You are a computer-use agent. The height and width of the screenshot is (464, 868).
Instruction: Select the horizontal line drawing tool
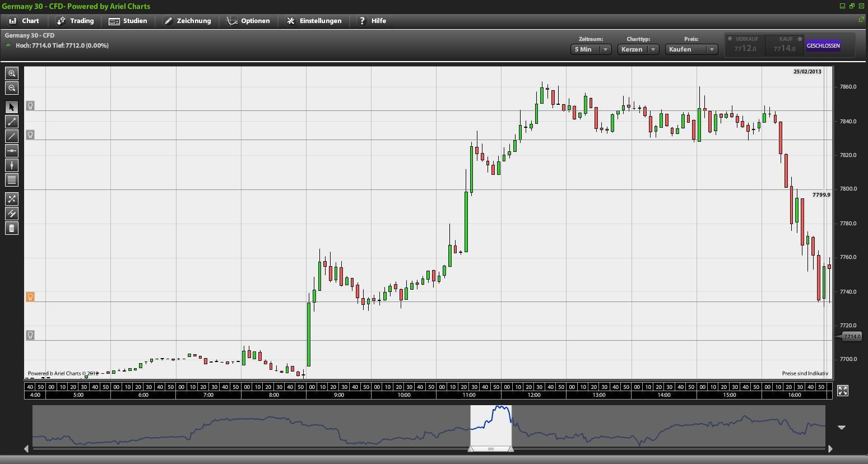[12, 151]
